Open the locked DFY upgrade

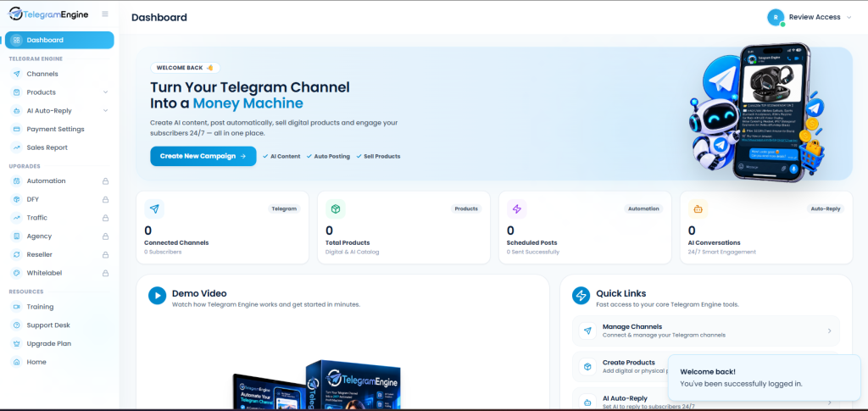(x=59, y=199)
